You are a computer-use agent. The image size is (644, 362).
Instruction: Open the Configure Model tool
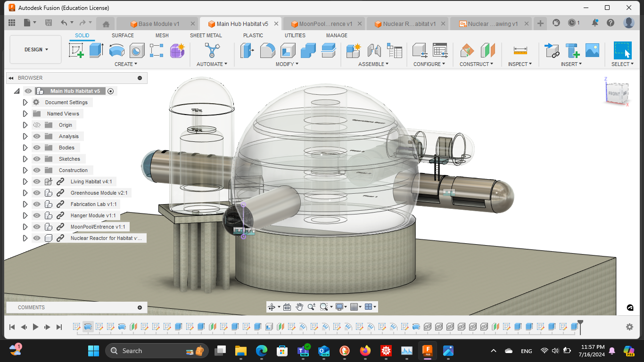[x=420, y=50]
